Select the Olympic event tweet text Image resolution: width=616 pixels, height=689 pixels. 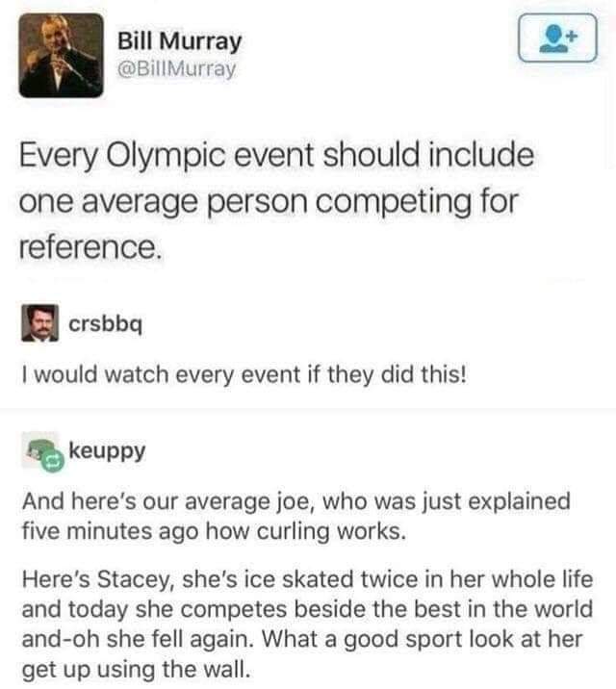coord(276,200)
